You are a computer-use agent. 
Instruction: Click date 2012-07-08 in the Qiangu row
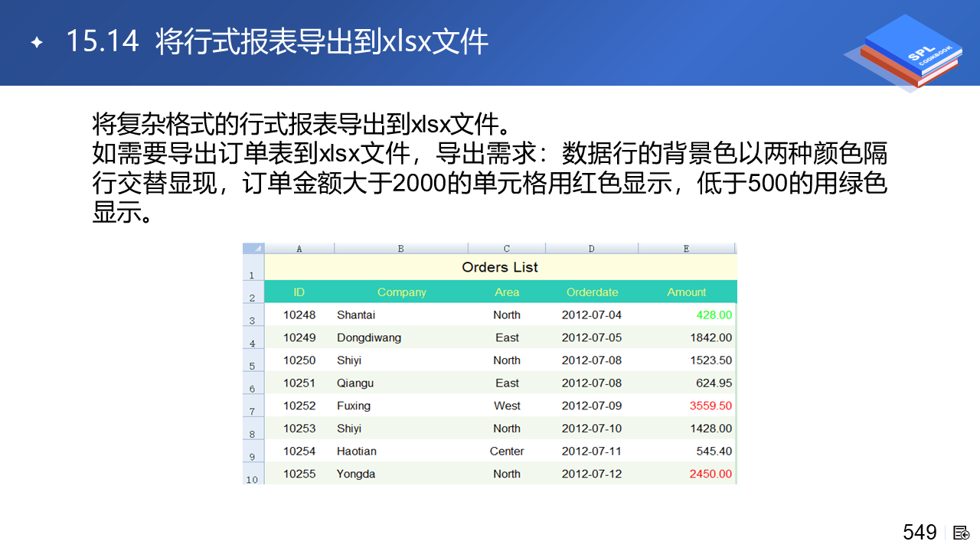592,383
